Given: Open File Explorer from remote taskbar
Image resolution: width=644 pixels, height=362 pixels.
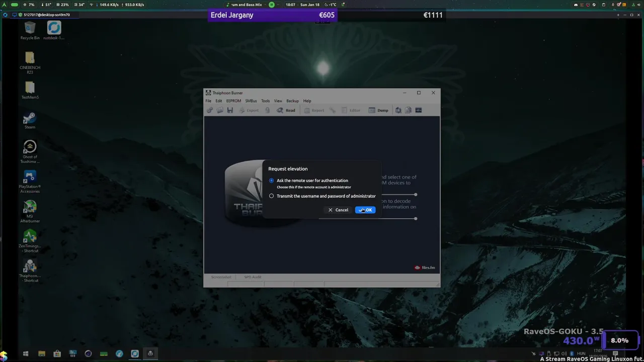Looking at the screenshot, I should [x=42, y=354].
